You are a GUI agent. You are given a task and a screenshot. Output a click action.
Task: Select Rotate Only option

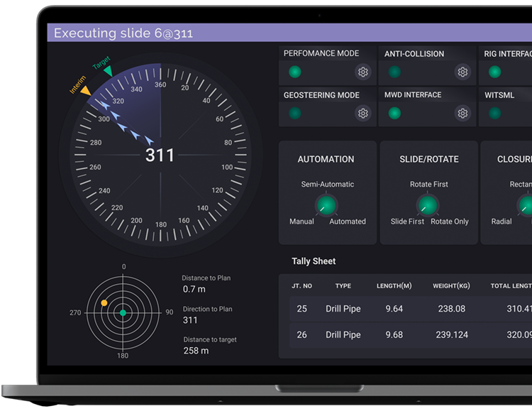tap(450, 221)
